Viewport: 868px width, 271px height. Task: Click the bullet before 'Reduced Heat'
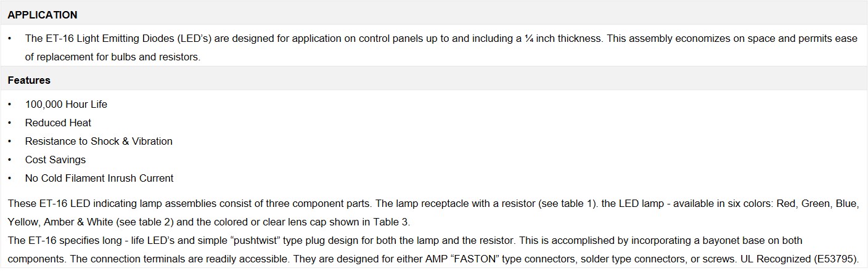pyautogui.click(x=10, y=123)
